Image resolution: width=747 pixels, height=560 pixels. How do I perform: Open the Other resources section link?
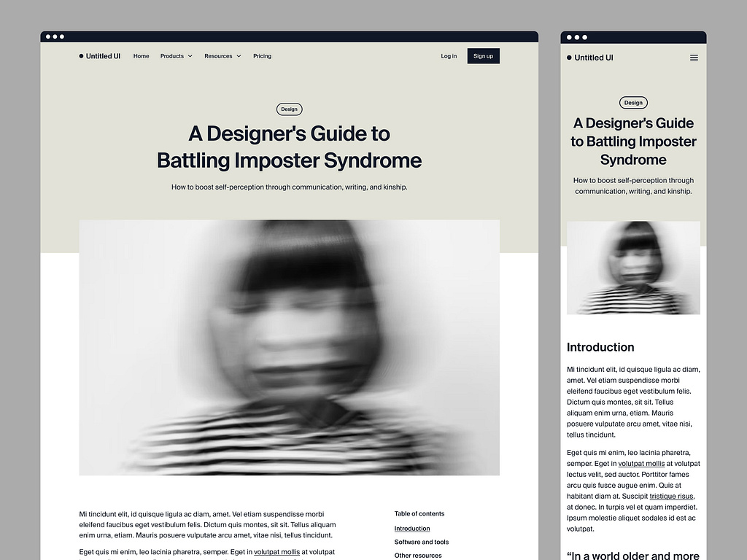pyautogui.click(x=417, y=555)
